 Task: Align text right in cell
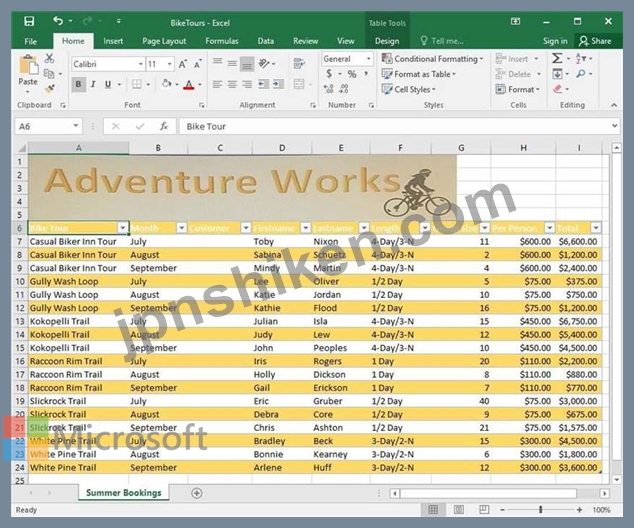247,84
